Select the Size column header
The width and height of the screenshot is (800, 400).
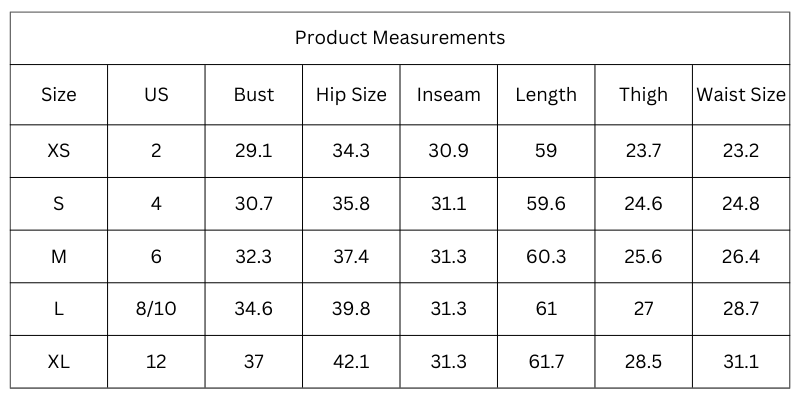58,95
